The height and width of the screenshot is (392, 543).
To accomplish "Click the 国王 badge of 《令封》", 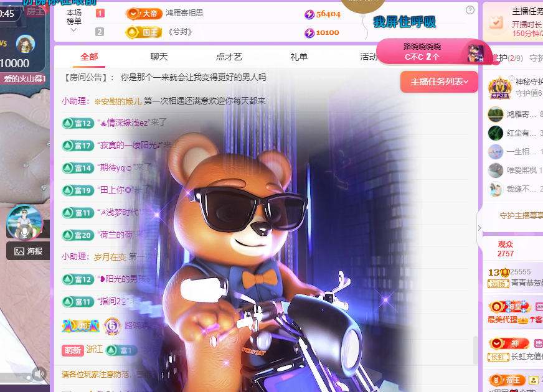I will (x=143, y=32).
